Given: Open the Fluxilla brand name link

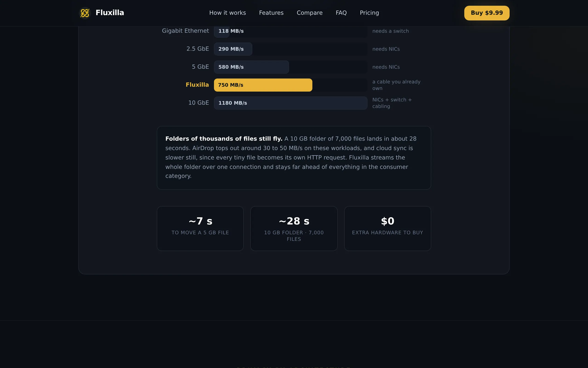Looking at the screenshot, I should click(x=110, y=13).
